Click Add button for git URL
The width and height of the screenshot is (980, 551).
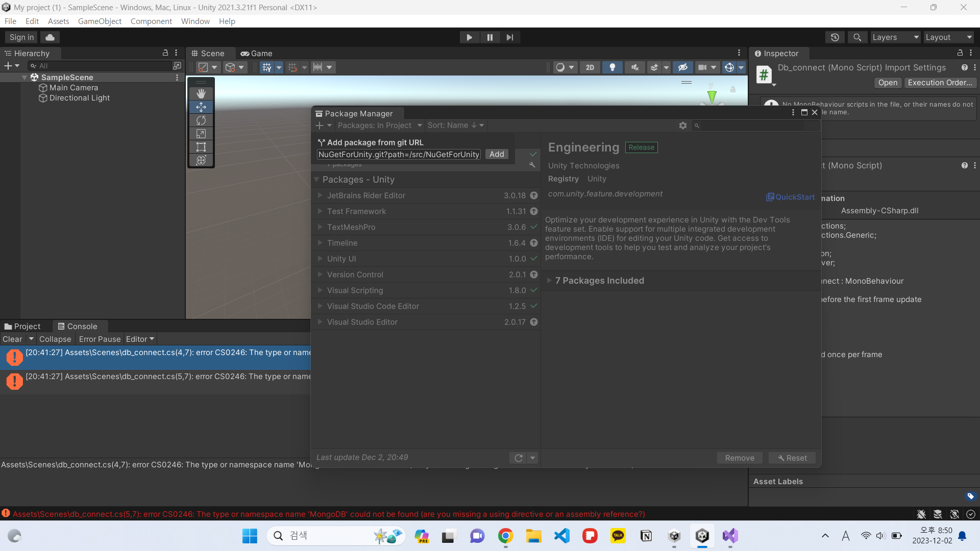(497, 155)
